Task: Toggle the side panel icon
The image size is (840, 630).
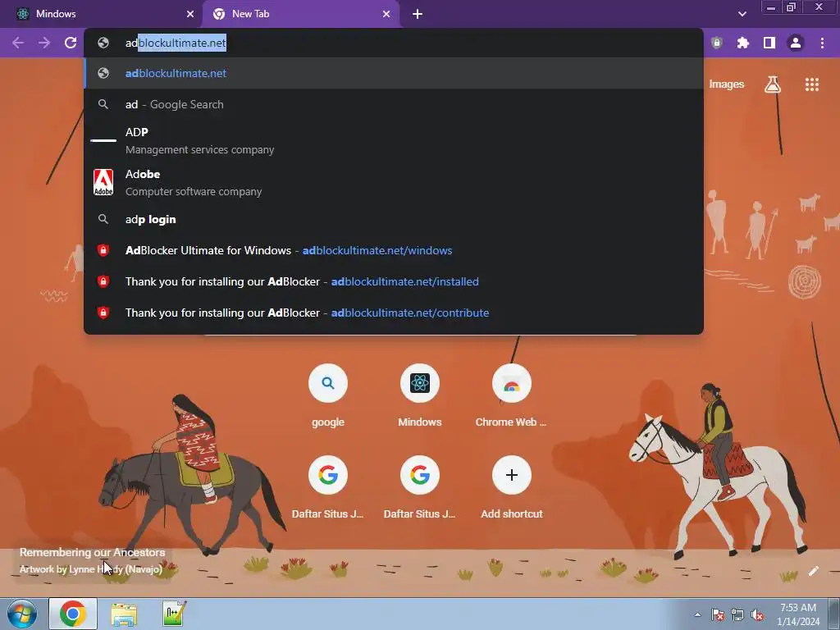Action: tap(769, 43)
